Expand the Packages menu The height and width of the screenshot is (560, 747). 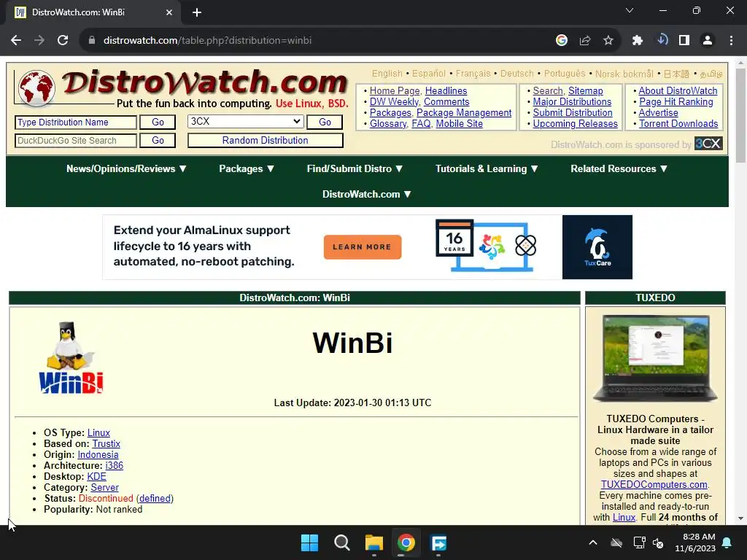[247, 168]
